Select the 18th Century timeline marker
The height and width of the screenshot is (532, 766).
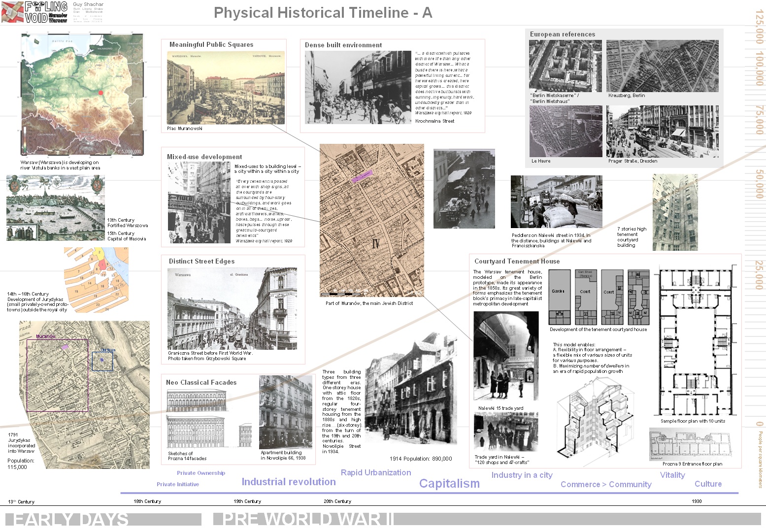(147, 501)
